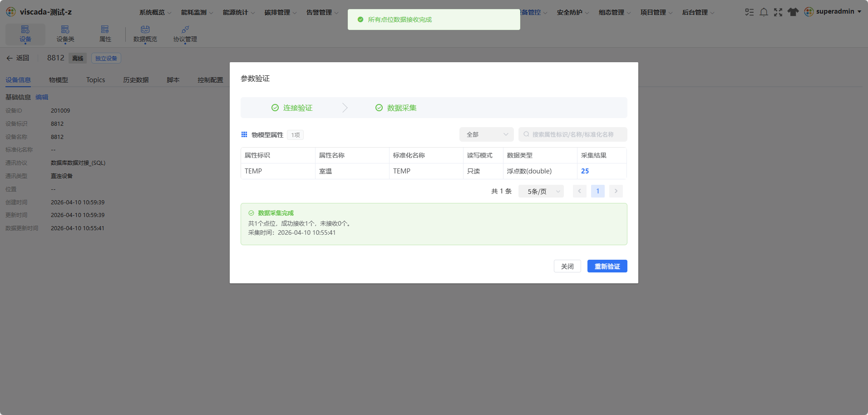This screenshot has width=868, height=415.
Task: Focus the 搜索属性标识 search field
Action: [573, 134]
